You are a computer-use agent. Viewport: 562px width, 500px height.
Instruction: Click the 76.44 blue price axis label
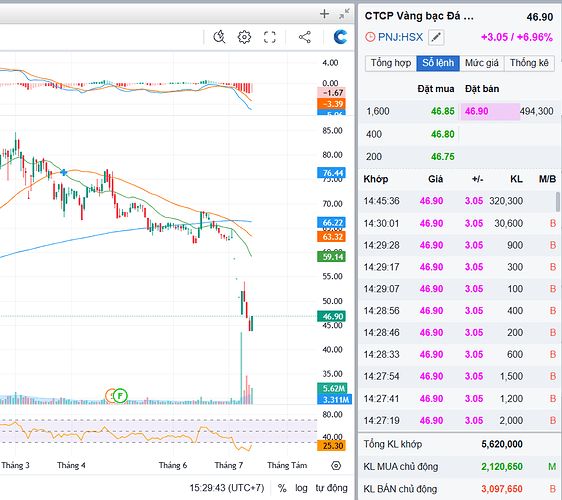[332, 173]
